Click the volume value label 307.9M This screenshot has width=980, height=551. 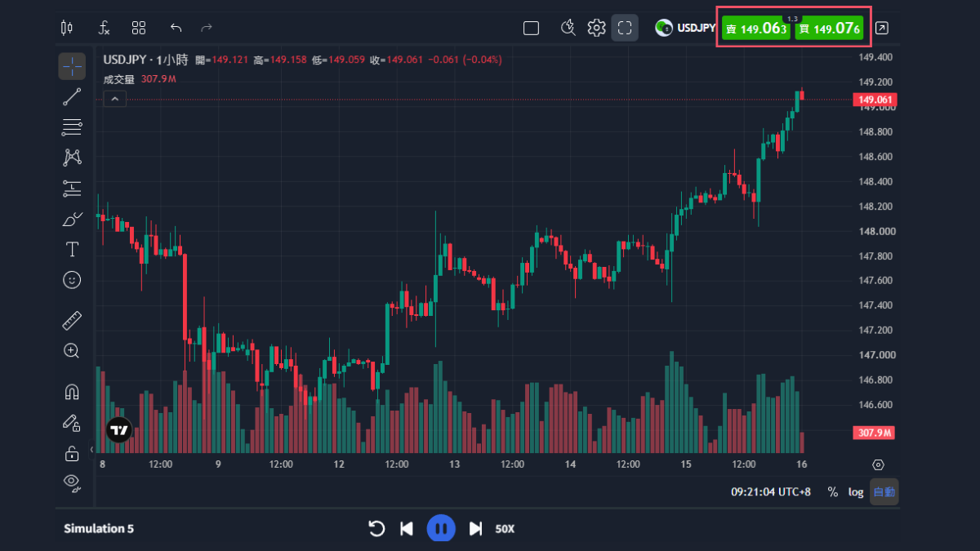point(874,433)
